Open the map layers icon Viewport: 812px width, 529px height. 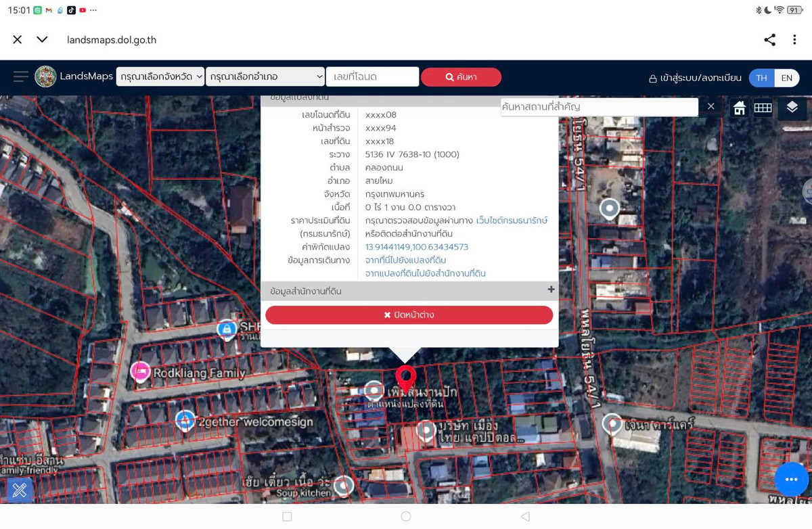(x=792, y=108)
